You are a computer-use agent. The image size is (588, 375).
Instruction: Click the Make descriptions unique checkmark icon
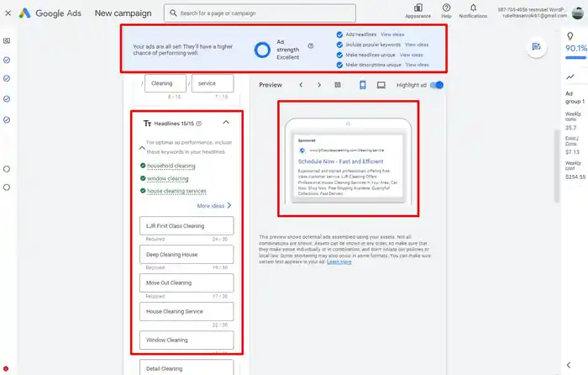pyautogui.click(x=339, y=65)
